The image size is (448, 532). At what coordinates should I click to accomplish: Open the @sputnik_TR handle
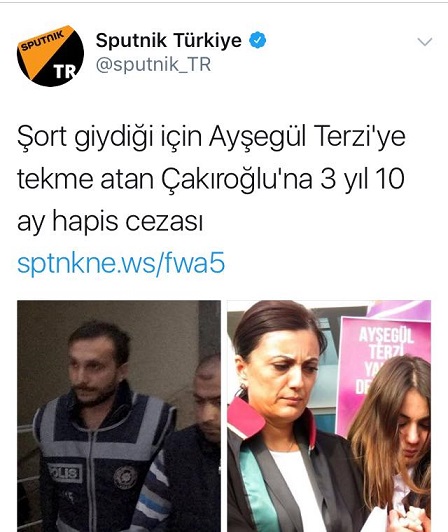point(153,64)
